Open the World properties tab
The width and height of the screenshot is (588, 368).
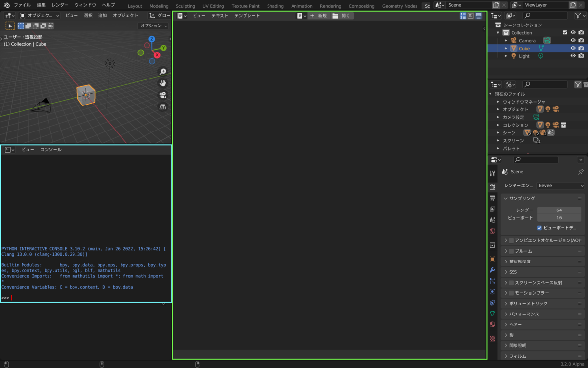coord(492,231)
